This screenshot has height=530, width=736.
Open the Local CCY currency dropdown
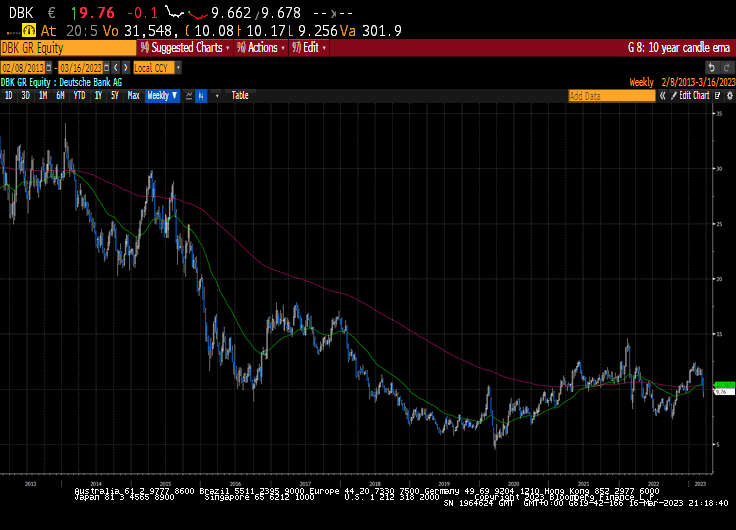click(x=157, y=68)
